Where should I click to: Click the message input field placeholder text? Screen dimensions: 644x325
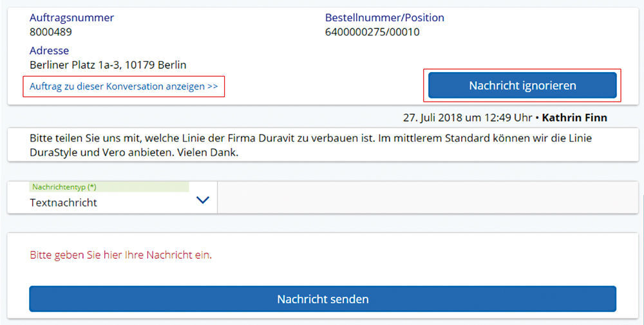[x=121, y=255]
